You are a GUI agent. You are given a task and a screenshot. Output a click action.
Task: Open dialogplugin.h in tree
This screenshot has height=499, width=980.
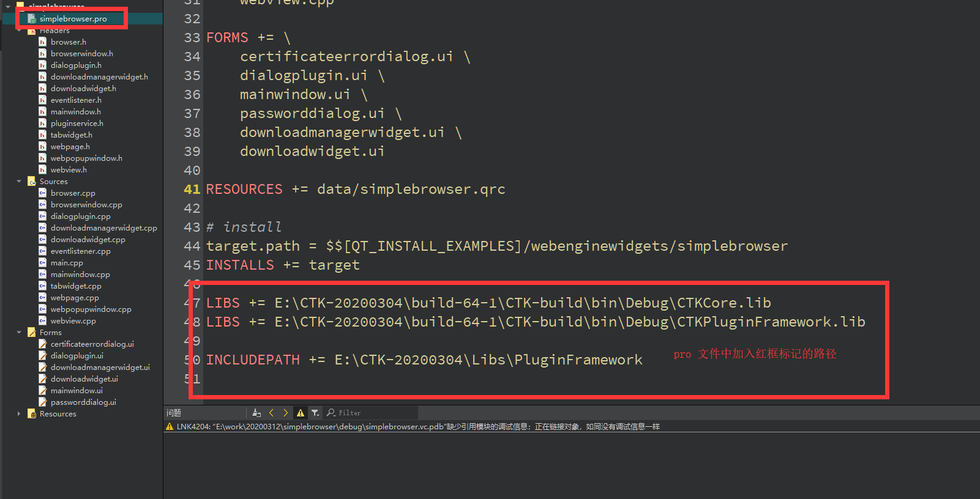(76, 65)
